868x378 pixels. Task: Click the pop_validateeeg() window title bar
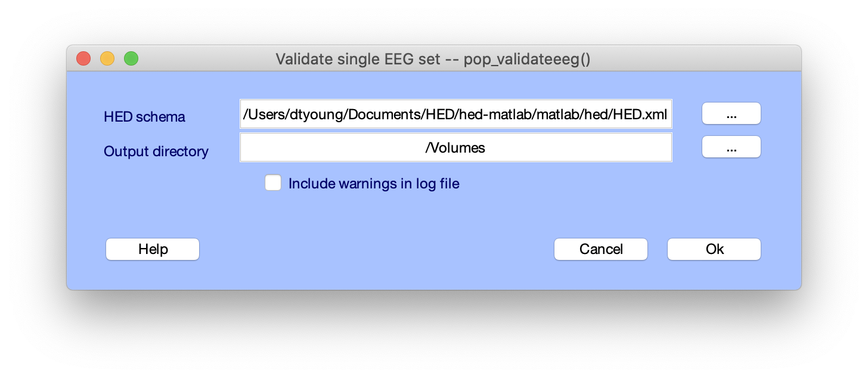433,59
